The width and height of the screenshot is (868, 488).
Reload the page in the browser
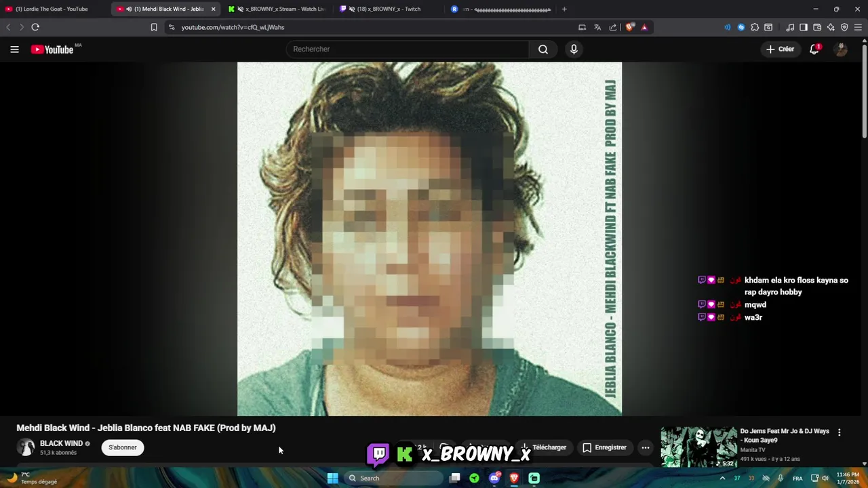click(x=35, y=27)
